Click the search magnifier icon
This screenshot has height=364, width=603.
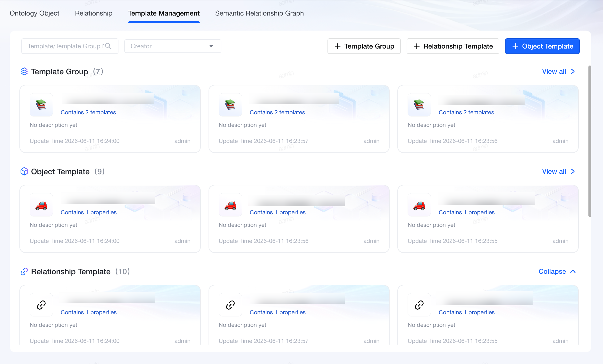[108, 46]
